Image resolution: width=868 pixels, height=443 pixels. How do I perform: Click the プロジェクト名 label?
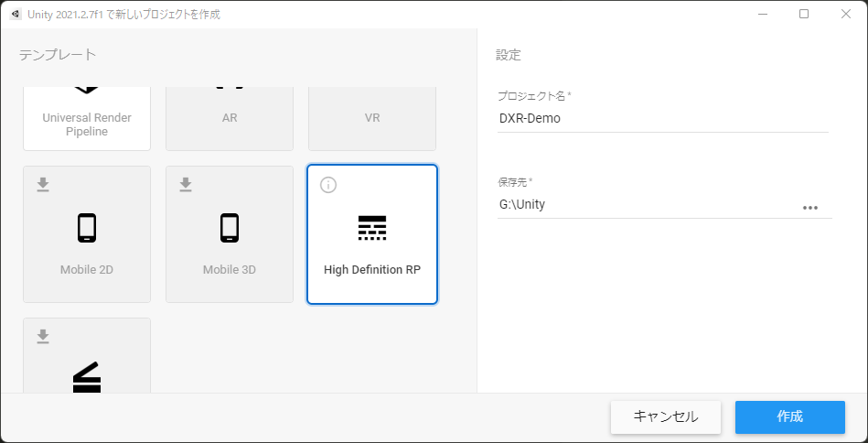534,96
